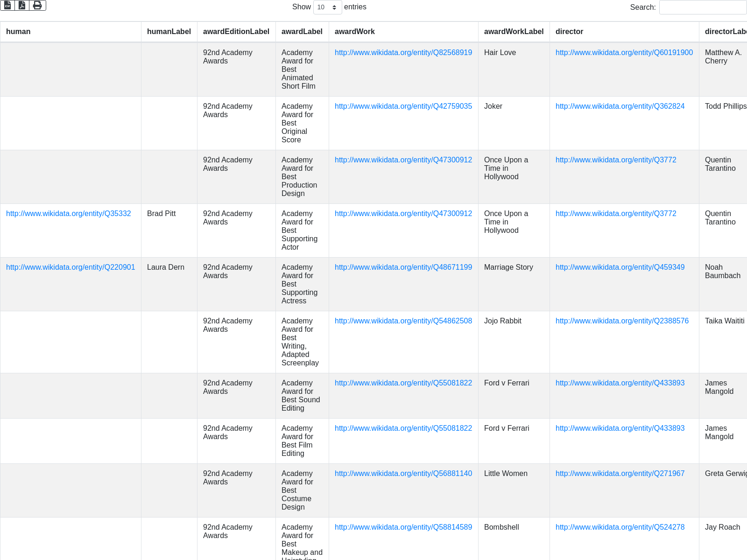747x560 pixels.
Task: Select '92nd Academy Awards' in Hair Love row
Action: 236,70
